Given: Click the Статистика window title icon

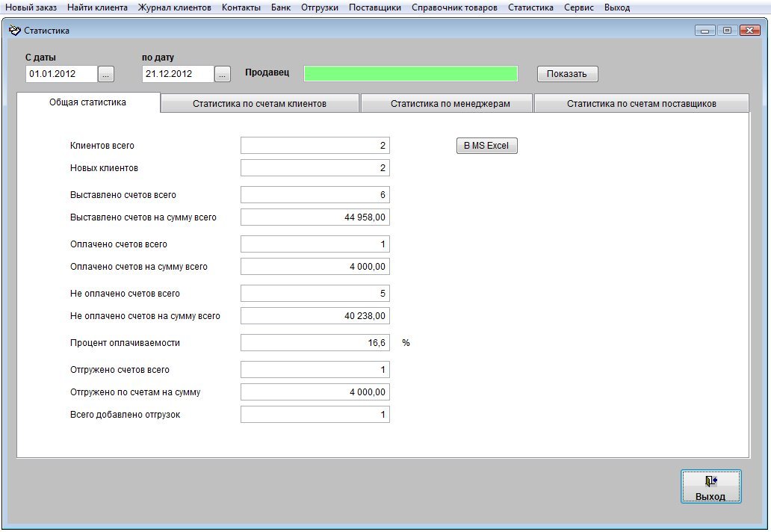Looking at the screenshot, I should click(x=14, y=31).
